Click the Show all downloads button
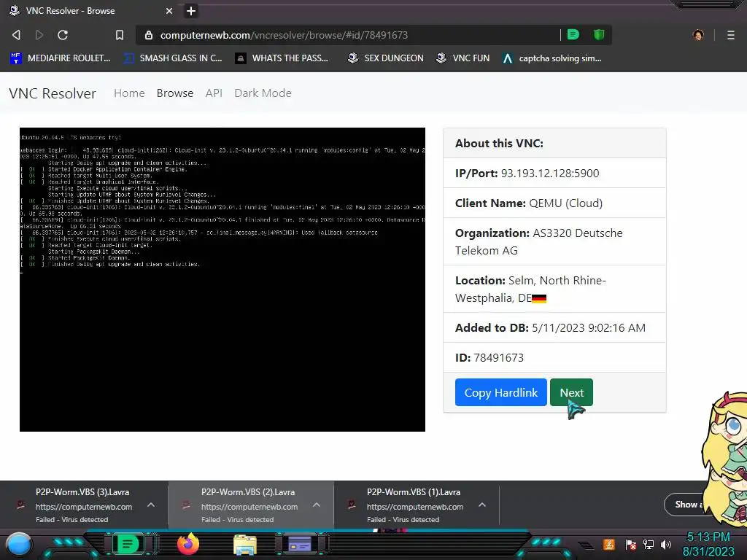747x560 pixels. tap(686, 505)
